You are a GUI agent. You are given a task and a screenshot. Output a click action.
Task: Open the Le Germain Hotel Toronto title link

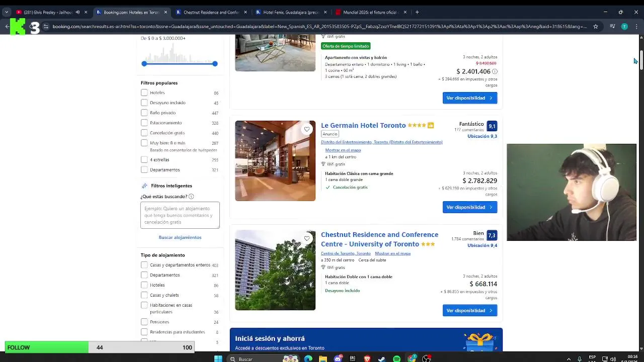point(363,125)
